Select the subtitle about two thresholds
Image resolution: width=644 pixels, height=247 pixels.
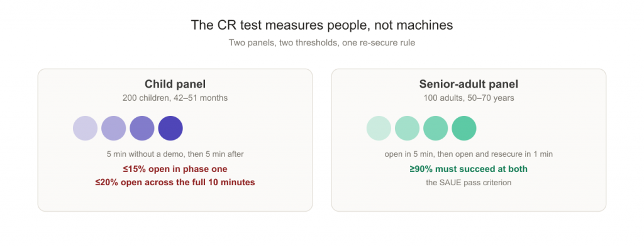322,43
